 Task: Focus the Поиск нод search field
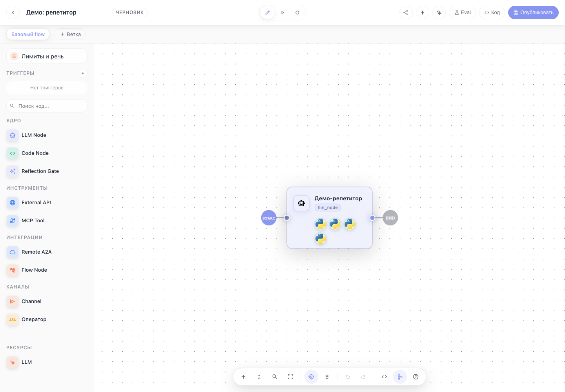(47, 106)
